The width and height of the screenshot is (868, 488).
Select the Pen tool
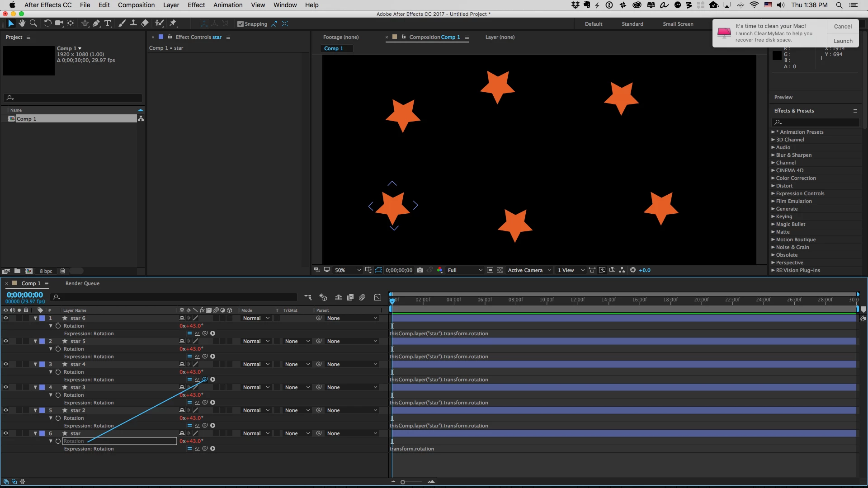coord(96,23)
